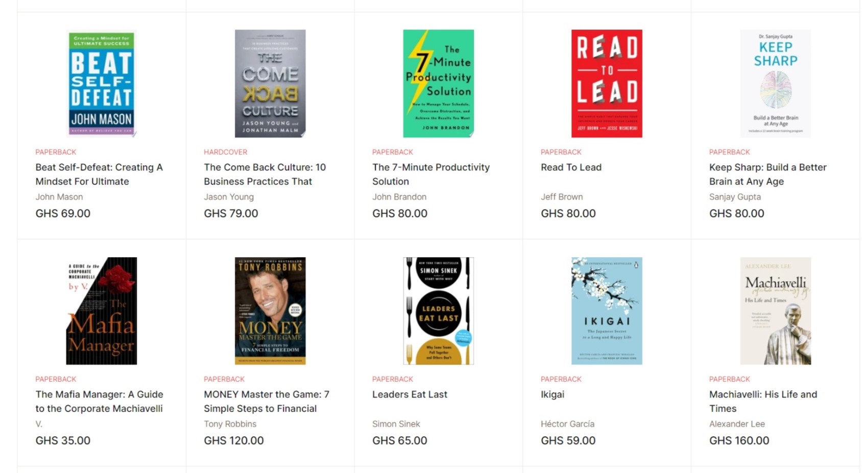
Task: Open the Ikigai title link
Action: [x=552, y=394]
